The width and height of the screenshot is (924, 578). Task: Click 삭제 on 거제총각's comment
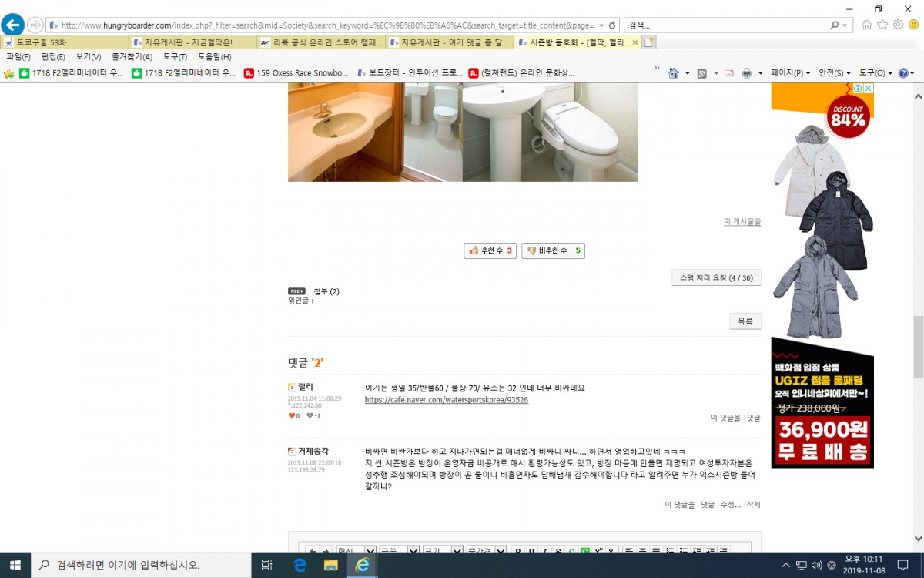point(753,505)
